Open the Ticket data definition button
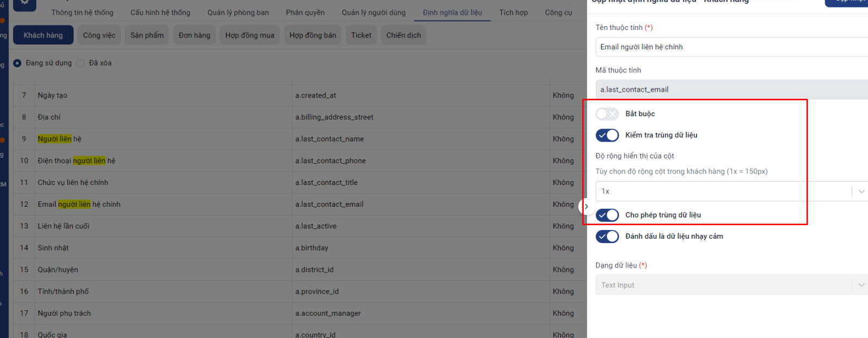The width and height of the screenshot is (868, 338). 361,35
